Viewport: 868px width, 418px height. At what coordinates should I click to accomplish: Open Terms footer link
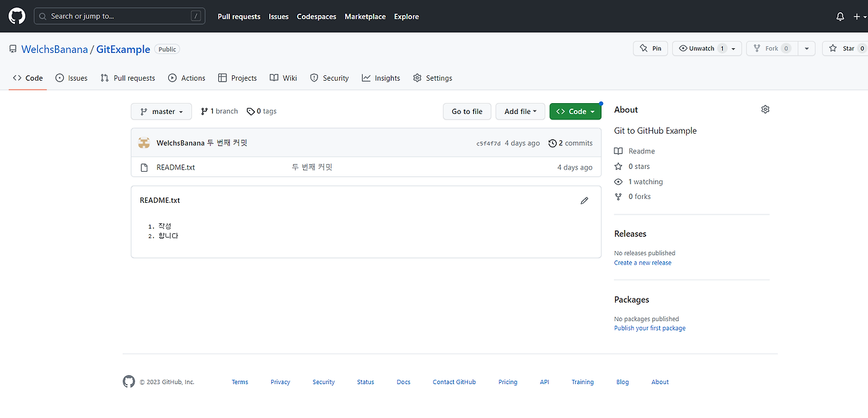[240, 382]
